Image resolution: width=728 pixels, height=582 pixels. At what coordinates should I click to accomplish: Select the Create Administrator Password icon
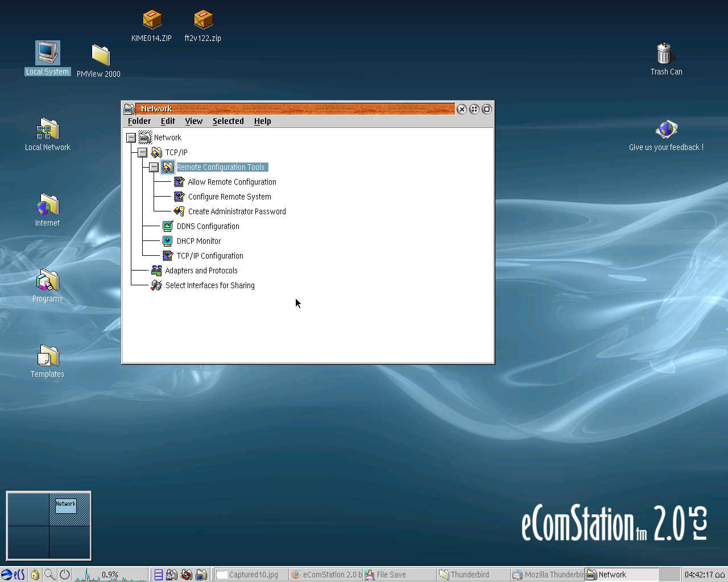pos(179,211)
